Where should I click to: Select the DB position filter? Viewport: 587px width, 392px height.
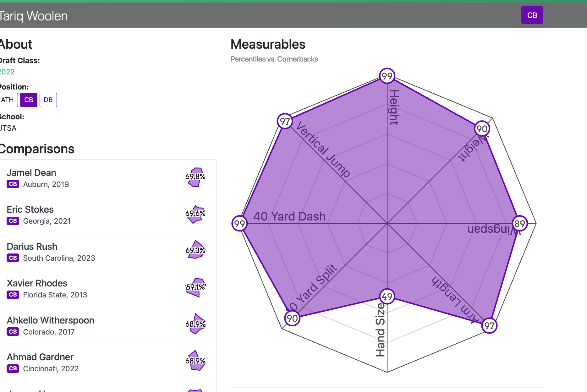48,100
